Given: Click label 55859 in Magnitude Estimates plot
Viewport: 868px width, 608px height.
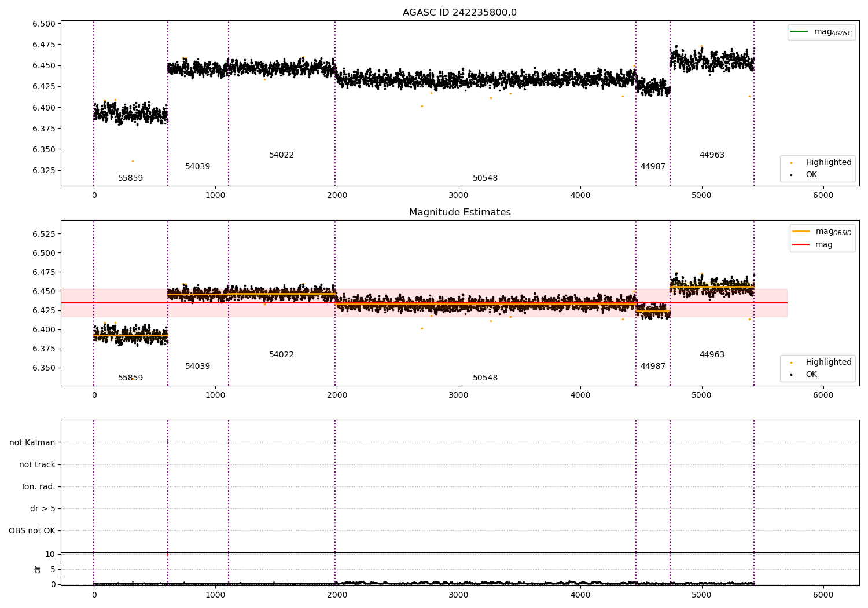Looking at the screenshot, I should tap(130, 378).
